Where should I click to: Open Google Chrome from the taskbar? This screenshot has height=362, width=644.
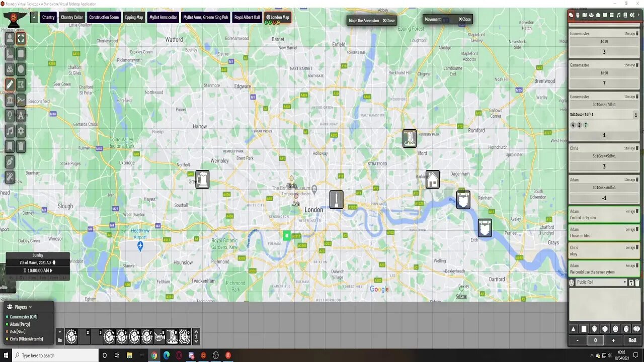pos(154,355)
